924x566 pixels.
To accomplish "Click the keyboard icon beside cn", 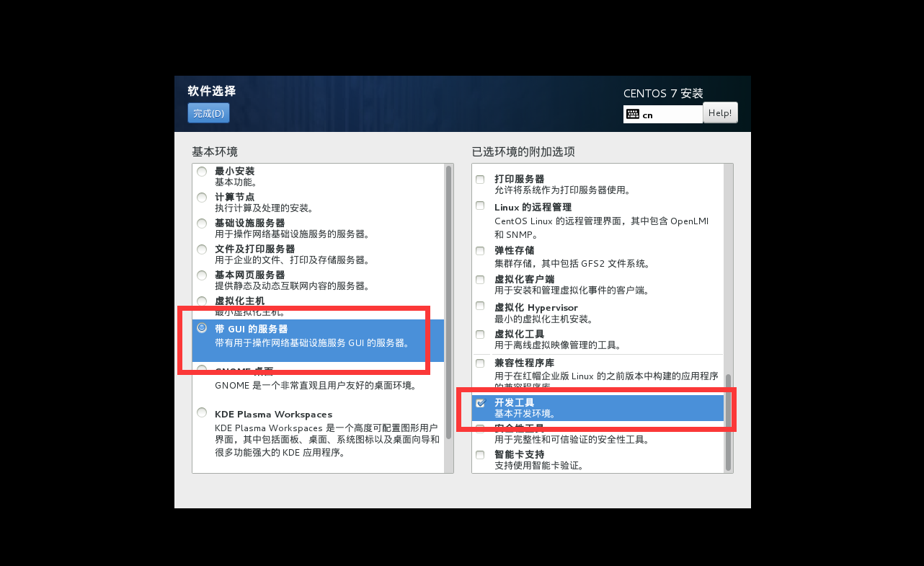I will [x=633, y=114].
